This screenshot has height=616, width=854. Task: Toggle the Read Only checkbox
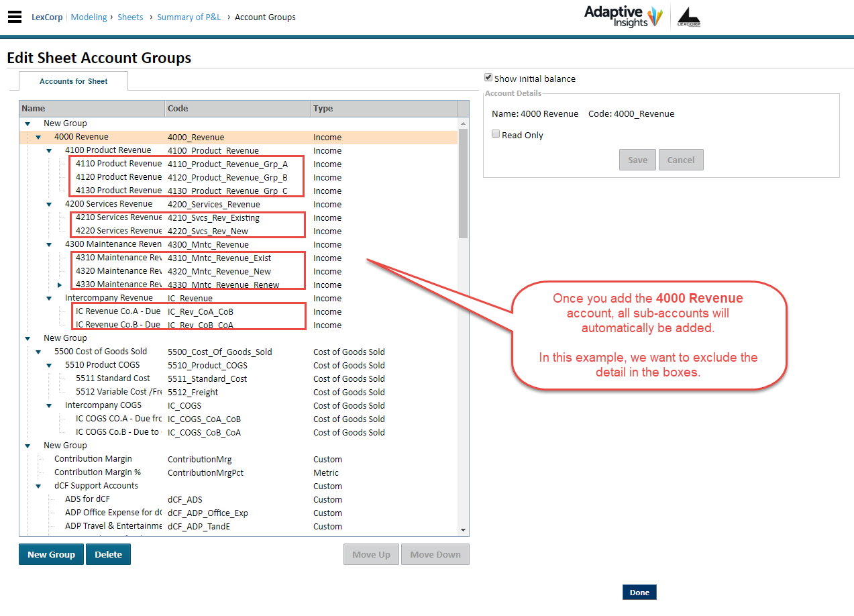click(496, 134)
